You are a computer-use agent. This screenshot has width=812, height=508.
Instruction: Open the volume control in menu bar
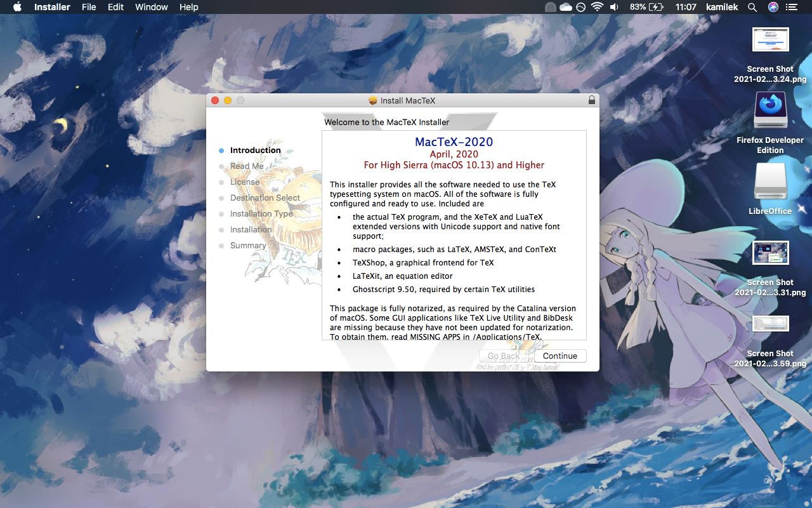pos(614,7)
